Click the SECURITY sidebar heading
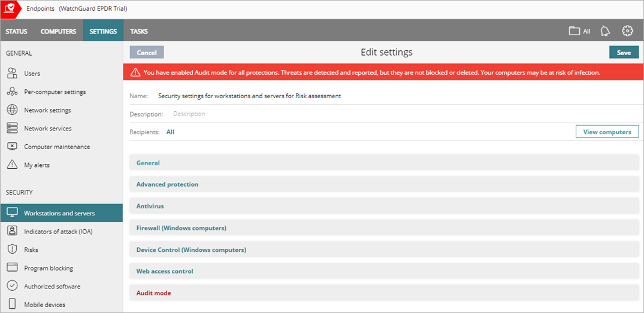The image size is (644, 313). tap(19, 192)
